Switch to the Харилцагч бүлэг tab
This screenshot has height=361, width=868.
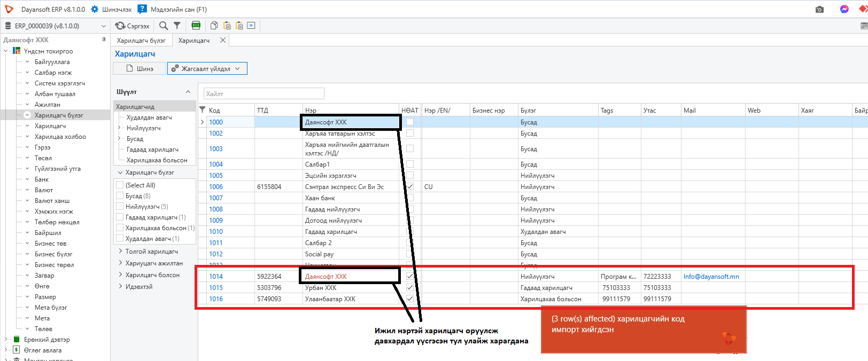click(141, 41)
